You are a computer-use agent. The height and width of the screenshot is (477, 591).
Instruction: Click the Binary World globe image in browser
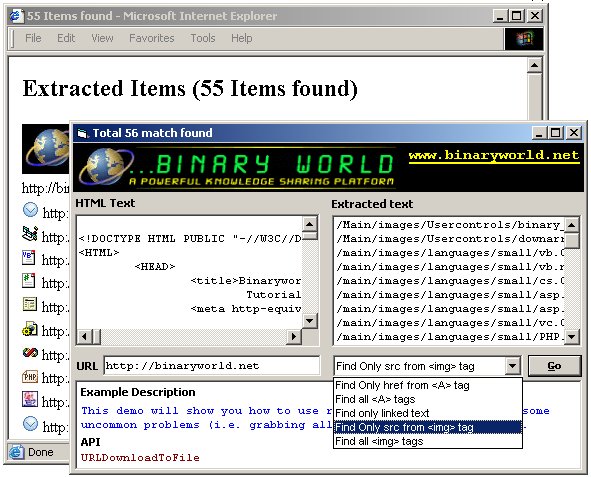coord(46,149)
